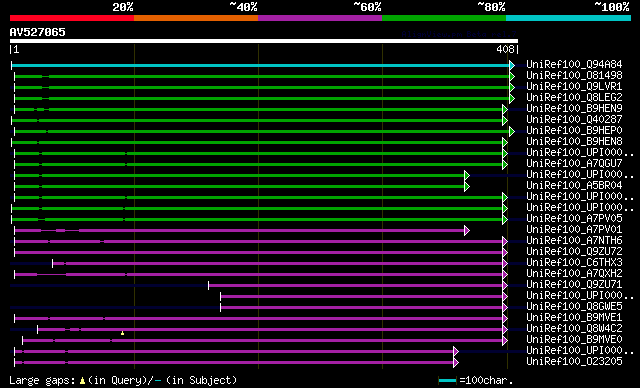Click the purple arrowhead of the UniRef100_Q9ZU71 row
Image resolution: width=640 pixels, height=388 pixels.
point(505,286)
